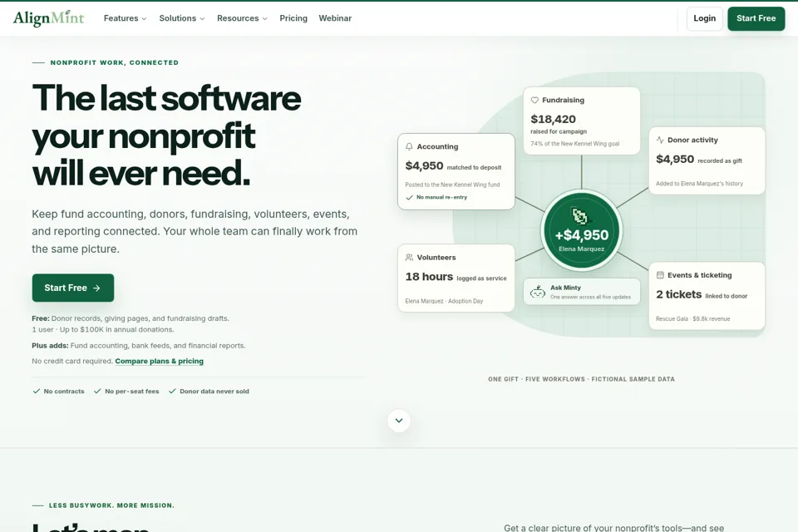Select the Fundraising $18,420 card
798x532 pixels.
(x=582, y=121)
